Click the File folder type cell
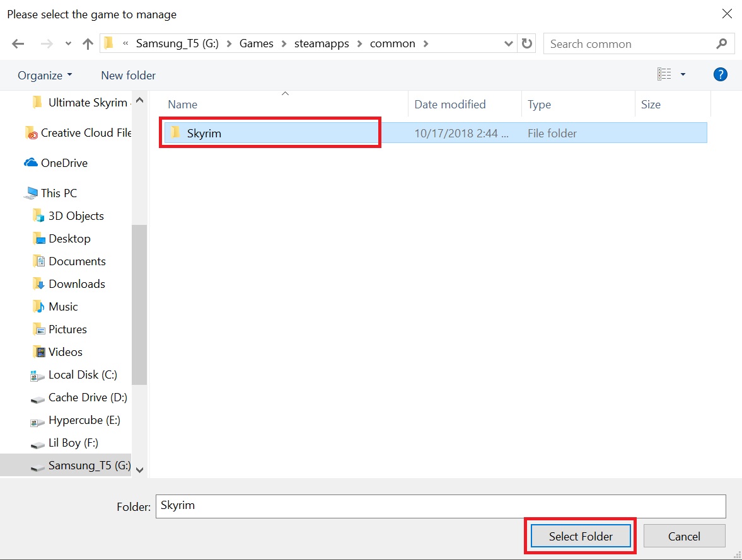The height and width of the screenshot is (560, 742). 552,134
